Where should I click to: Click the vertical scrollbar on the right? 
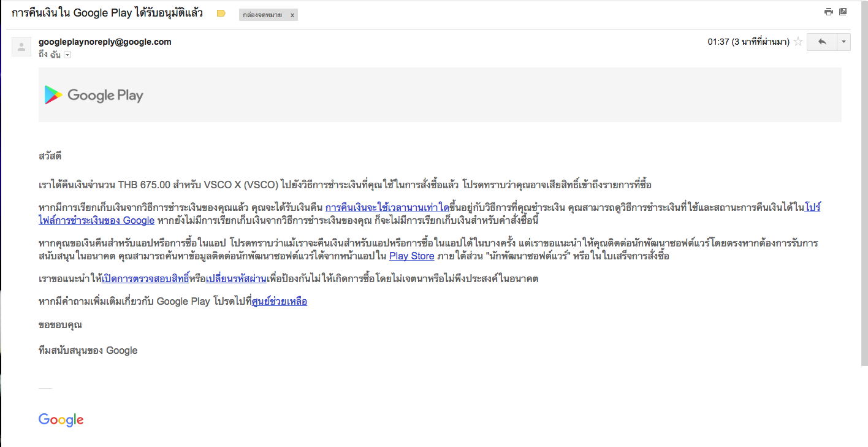click(863, 184)
